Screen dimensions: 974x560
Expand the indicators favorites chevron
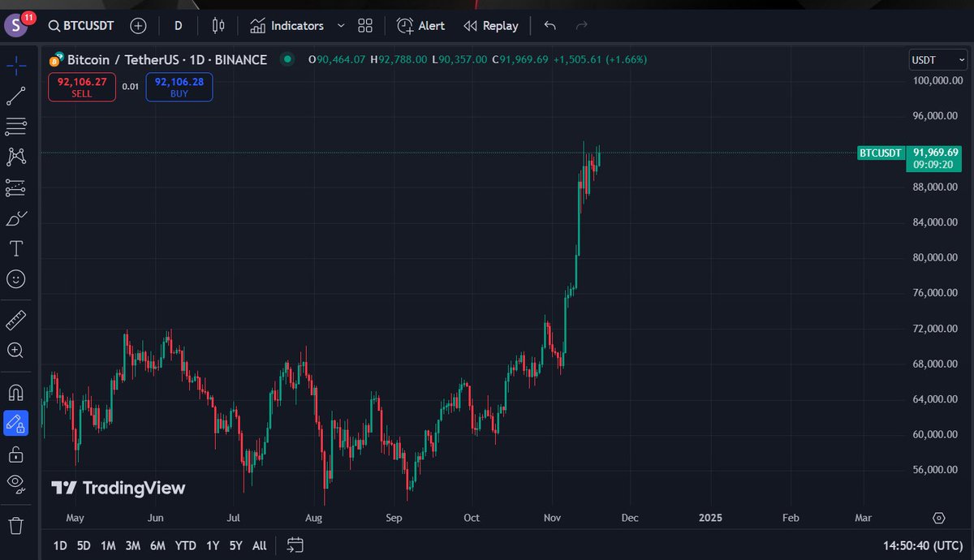(x=340, y=26)
